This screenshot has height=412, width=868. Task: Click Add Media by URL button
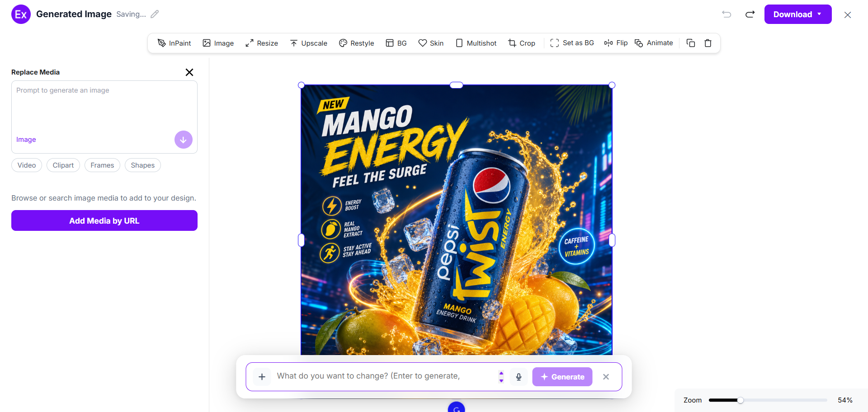pyautogui.click(x=104, y=220)
